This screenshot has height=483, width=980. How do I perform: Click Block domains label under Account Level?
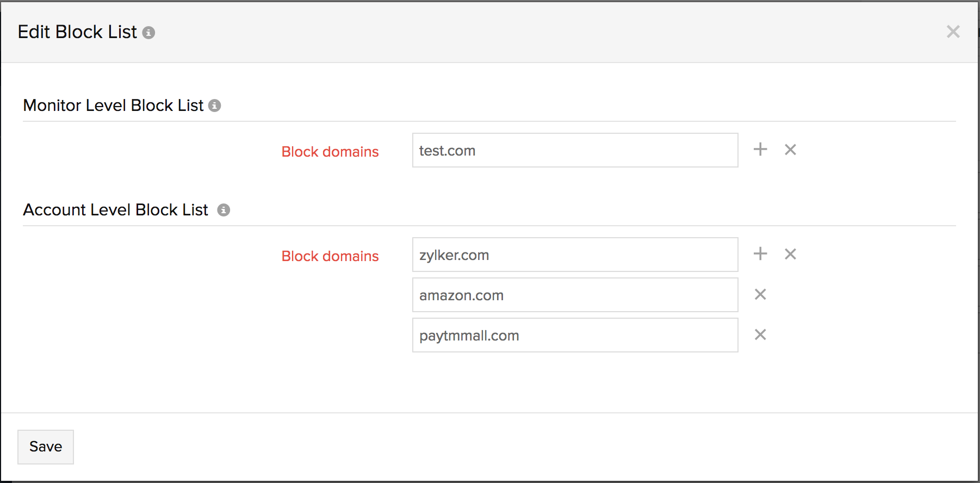[x=330, y=256]
